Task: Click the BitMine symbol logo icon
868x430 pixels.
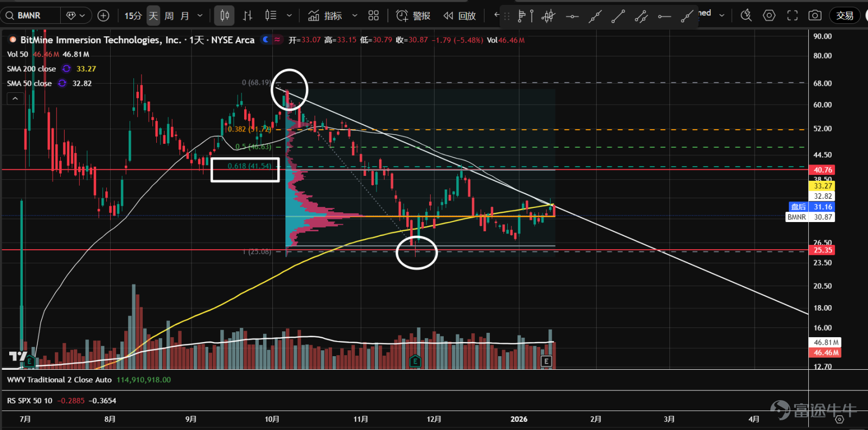Action: pyautogui.click(x=12, y=40)
